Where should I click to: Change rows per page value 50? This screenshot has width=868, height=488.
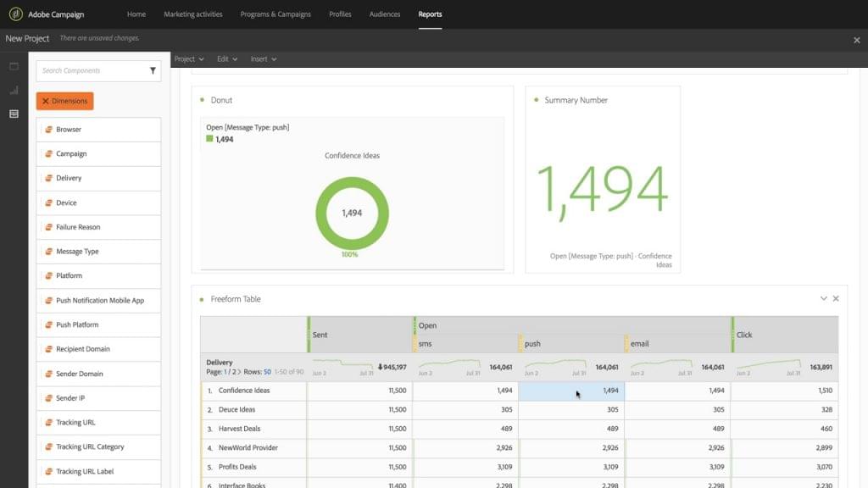coord(267,372)
